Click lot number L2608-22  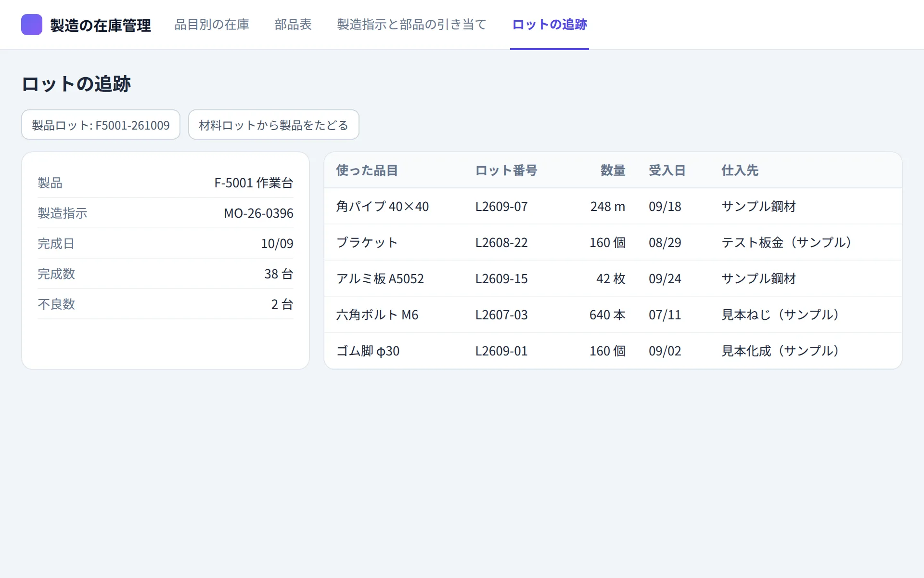(501, 242)
